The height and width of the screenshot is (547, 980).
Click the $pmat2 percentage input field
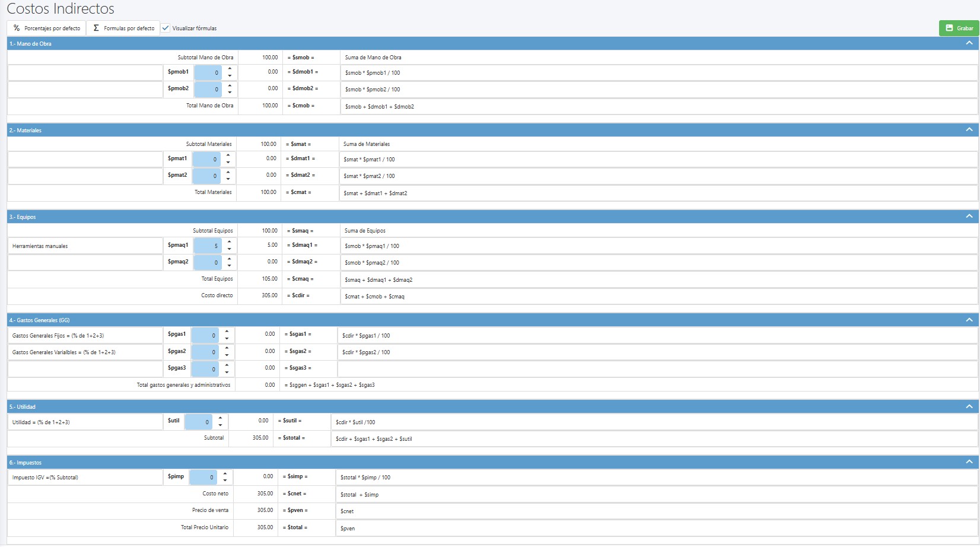point(206,176)
